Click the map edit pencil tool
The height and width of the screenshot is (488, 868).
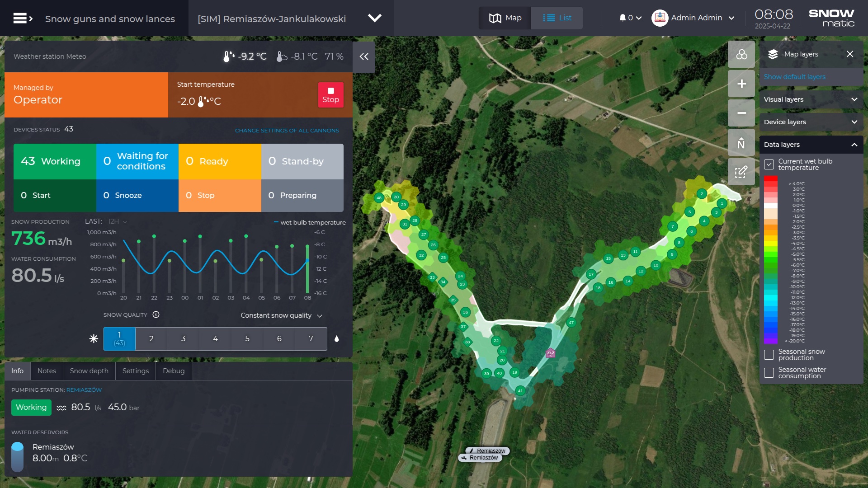pyautogui.click(x=741, y=172)
